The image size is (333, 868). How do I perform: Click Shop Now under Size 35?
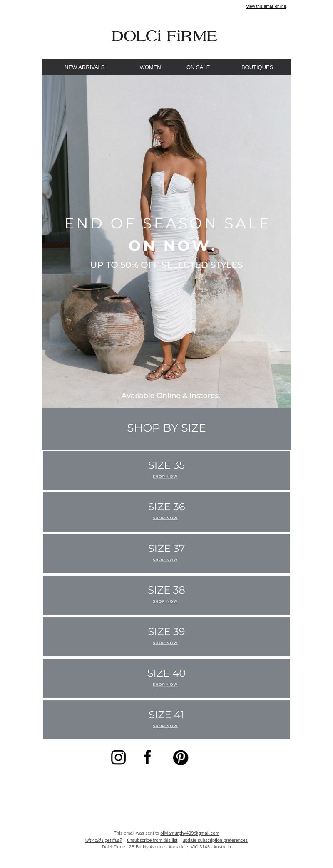(165, 477)
